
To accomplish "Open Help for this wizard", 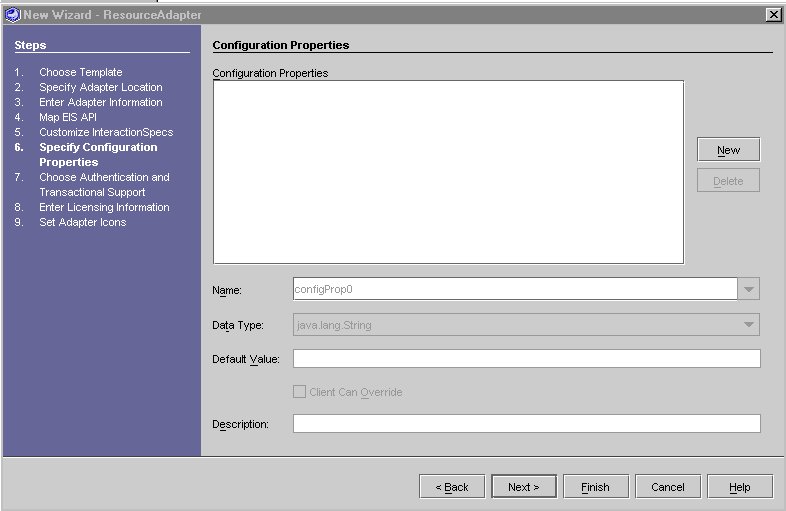I will click(740, 487).
